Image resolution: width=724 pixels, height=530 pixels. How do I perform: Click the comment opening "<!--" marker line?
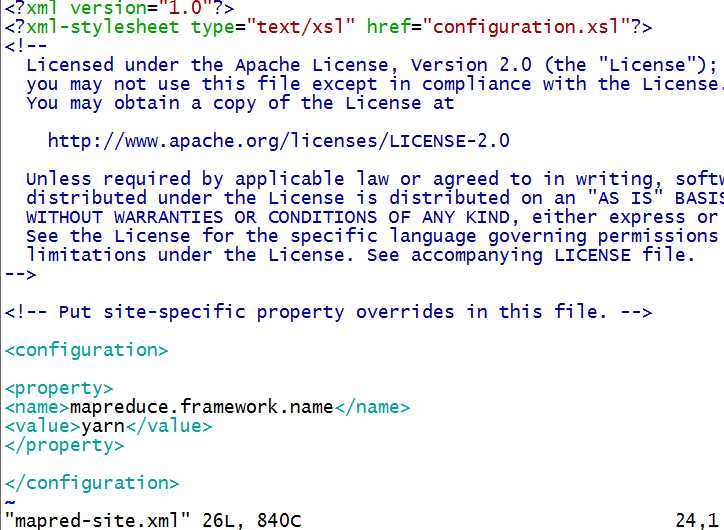point(26,46)
